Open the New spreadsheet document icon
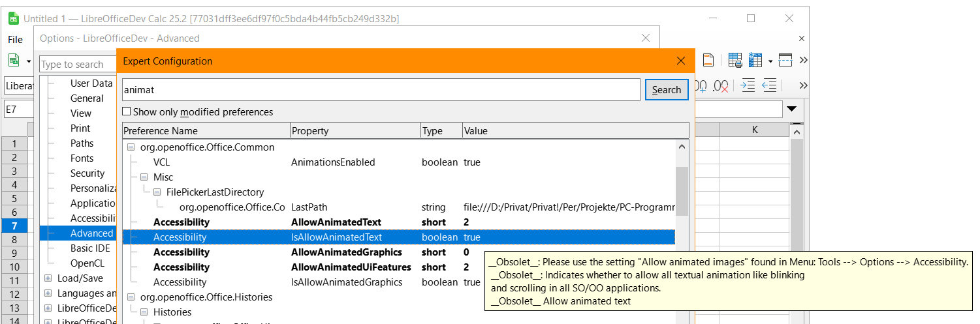 coord(14,60)
